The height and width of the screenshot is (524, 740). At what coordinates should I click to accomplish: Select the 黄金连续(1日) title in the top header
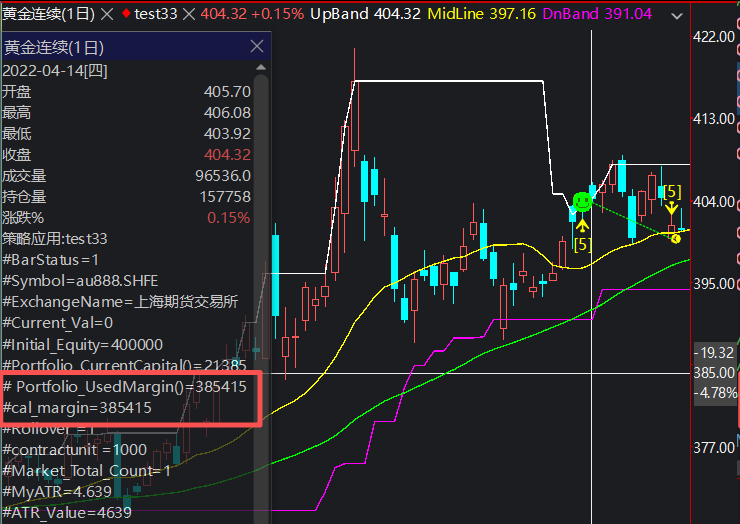pyautogui.click(x=48, y=15)
